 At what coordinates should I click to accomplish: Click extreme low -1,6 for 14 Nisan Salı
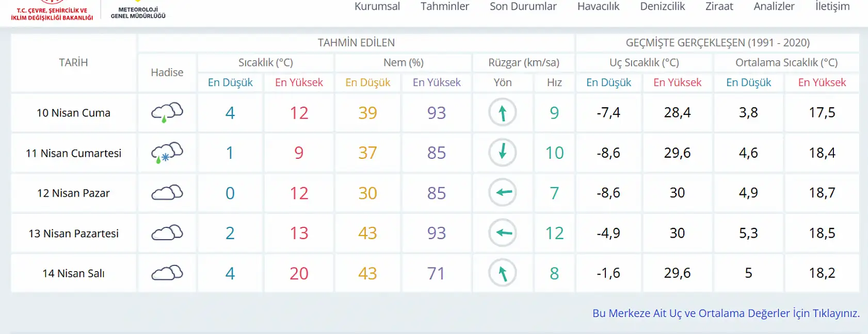pos(608,273)
